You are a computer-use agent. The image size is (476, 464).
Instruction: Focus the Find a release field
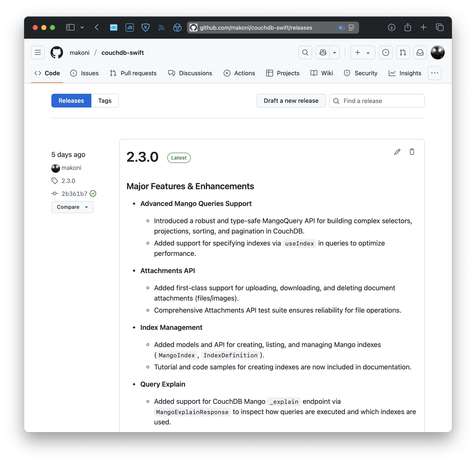click(377, 101)
